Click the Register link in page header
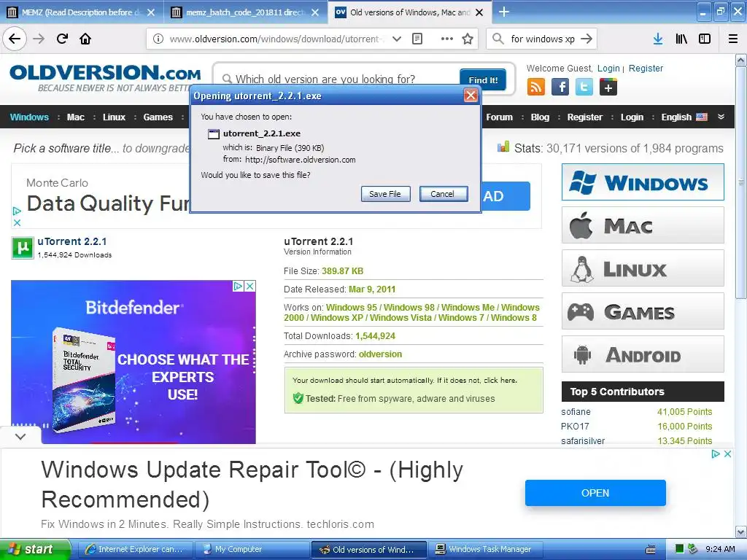 pyautogui.click(x=646, y=68)
